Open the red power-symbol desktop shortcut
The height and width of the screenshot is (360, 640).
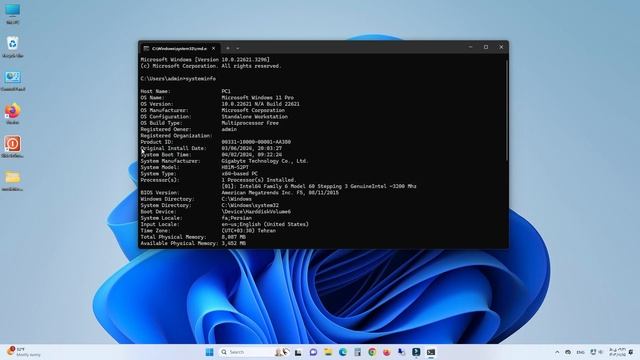click(x=13, y=147)
